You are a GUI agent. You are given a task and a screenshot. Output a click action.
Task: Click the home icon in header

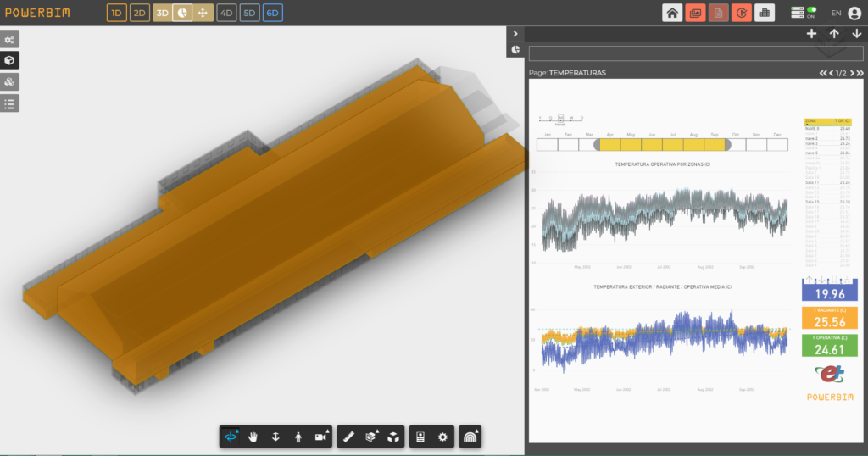point(672,13)
